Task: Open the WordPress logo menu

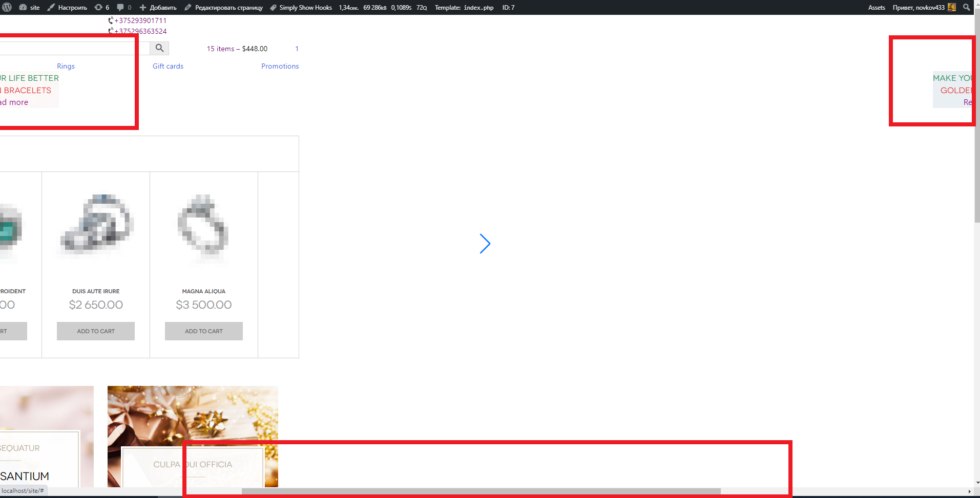Action: click(7, 7)
